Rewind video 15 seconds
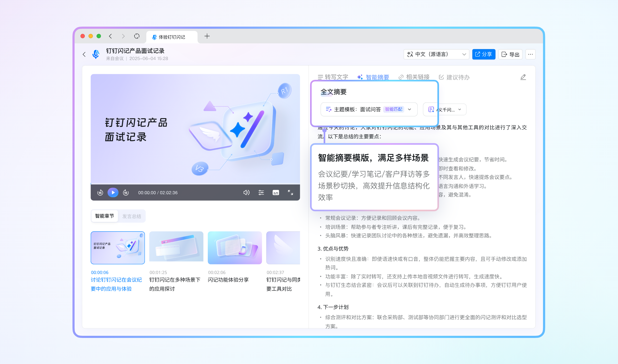The width and height of the screenshot is (618, 364). tap(100, 192)
